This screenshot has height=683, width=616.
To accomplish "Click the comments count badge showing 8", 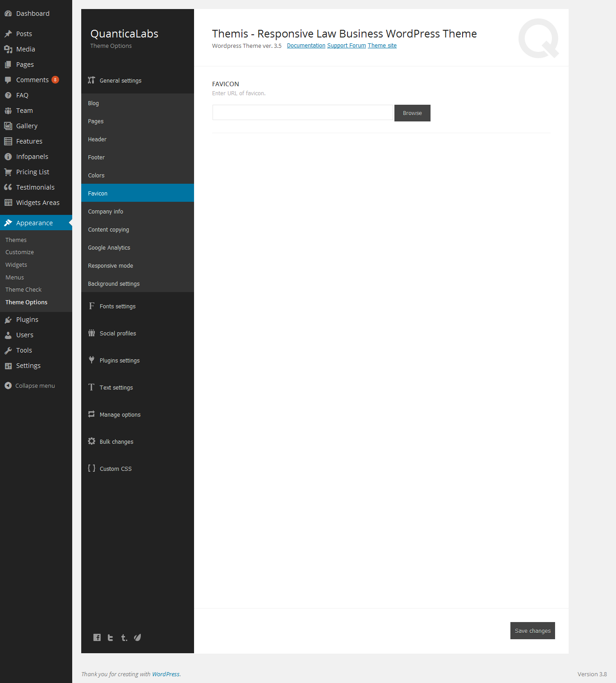I will (x=55, y=80).
